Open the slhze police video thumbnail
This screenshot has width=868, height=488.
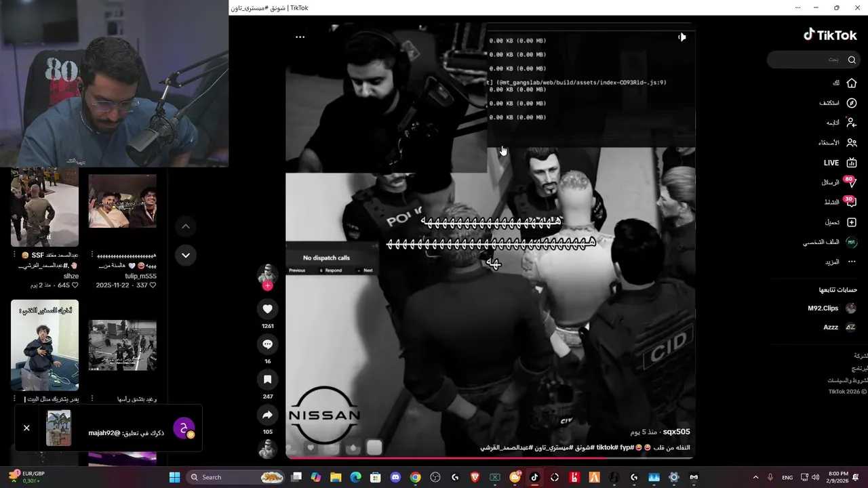click(x=44, y=207)
